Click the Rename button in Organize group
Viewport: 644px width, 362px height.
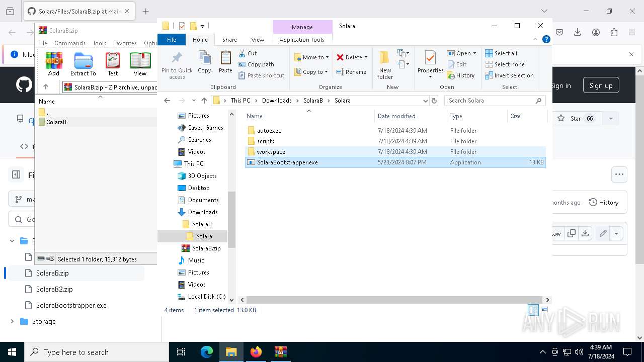coord(351,72)
